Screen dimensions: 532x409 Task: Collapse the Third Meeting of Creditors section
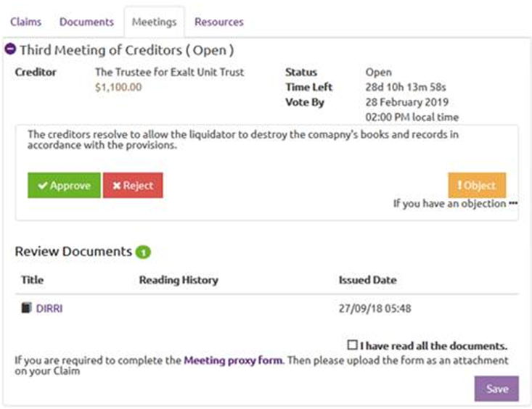[x=10, y=50]
